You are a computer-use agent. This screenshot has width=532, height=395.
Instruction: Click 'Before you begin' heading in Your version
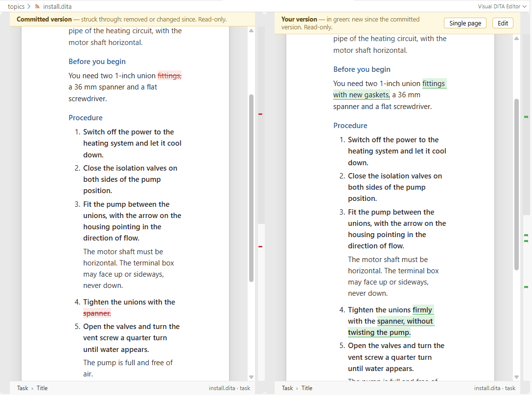pos(362,69)
